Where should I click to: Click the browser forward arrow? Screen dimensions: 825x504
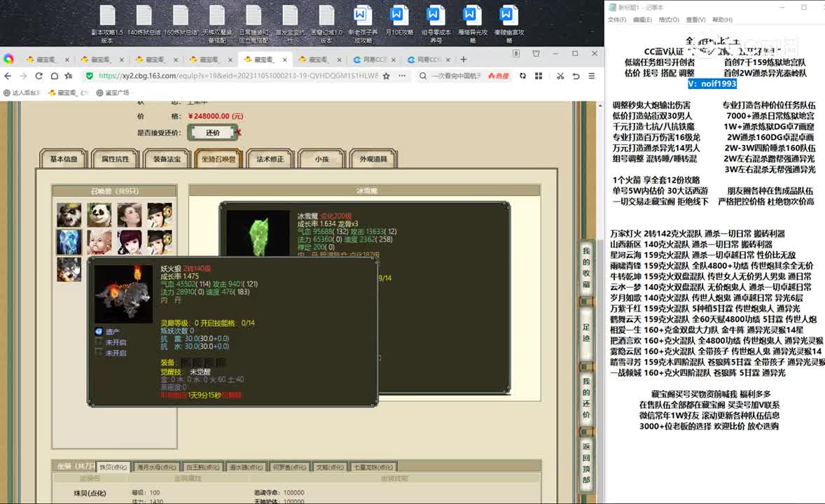click(x=23, y=76)
